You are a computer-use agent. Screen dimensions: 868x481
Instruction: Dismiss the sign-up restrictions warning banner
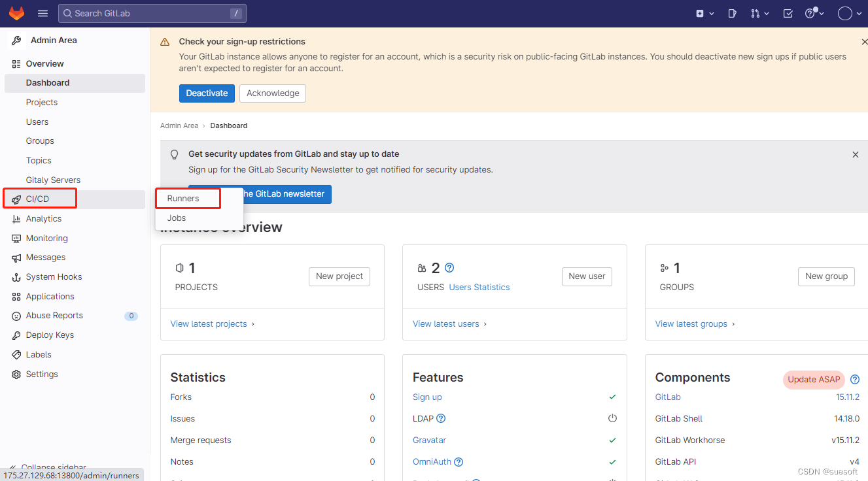864,42
